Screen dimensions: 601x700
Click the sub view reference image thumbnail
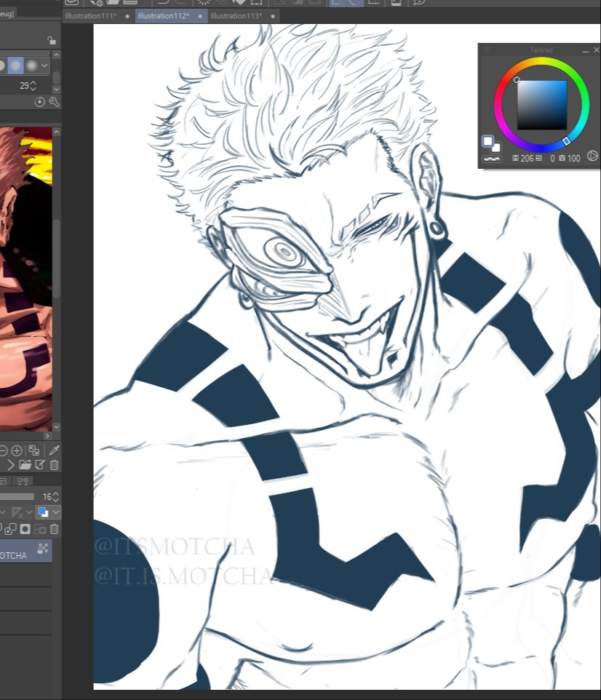26,279
